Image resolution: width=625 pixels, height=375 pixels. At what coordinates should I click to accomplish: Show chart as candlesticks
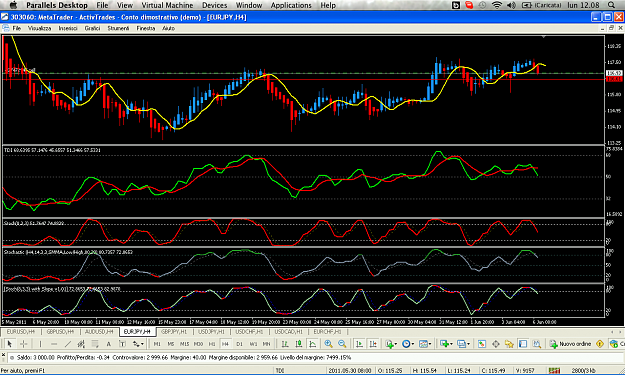pyautogui.click(x=299, y=344)
